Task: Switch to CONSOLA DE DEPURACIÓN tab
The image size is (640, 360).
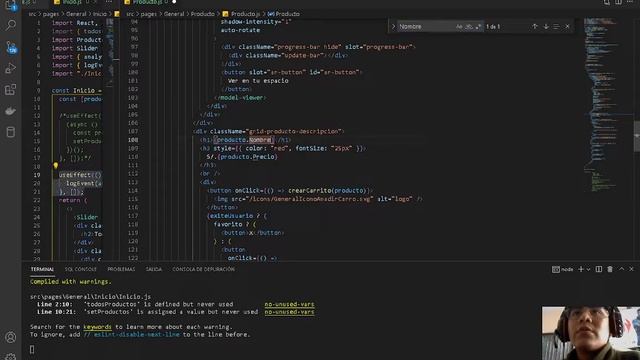Action: tap(203, 269)
